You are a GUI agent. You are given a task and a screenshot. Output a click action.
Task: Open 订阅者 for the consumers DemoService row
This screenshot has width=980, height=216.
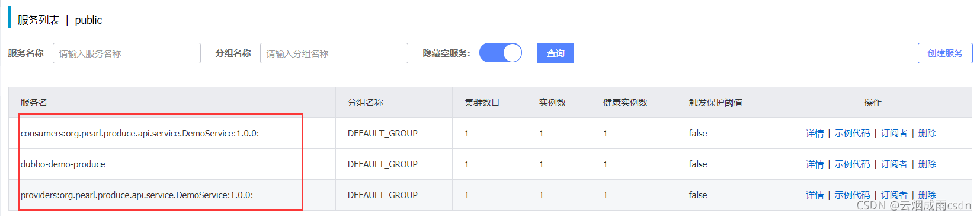point(894,134)
